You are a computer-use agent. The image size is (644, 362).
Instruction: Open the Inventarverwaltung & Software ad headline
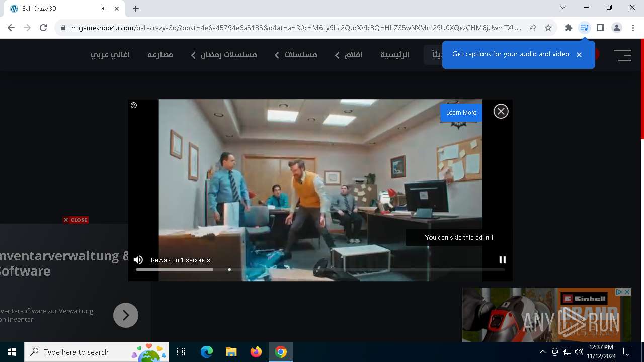click(64, 263)
